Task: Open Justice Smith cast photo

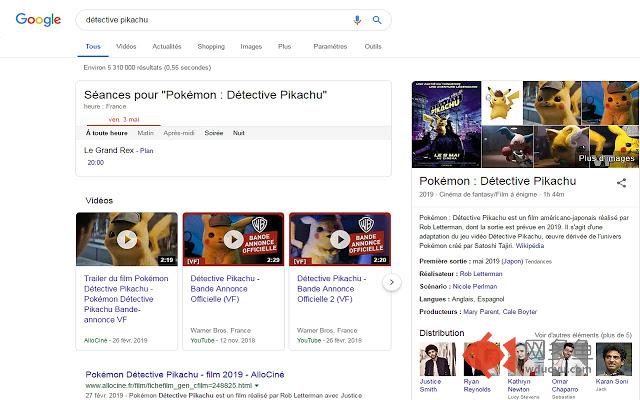Action: [x=438, y=359]
